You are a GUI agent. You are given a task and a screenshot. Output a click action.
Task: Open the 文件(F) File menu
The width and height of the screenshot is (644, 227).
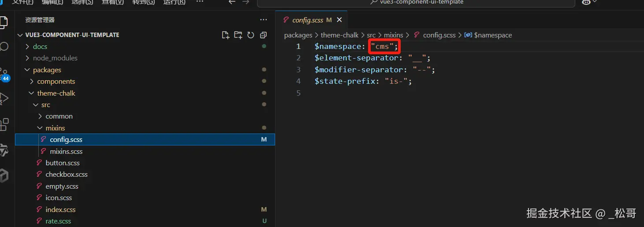pyautogui.click(x=22, y=2)
